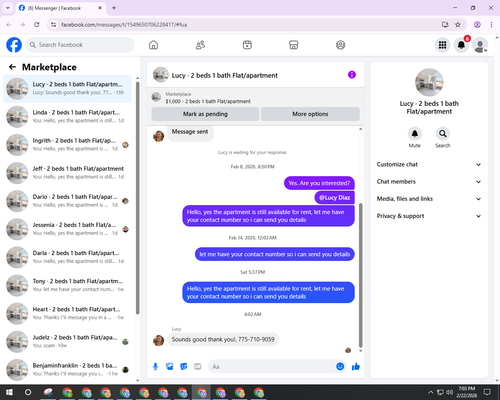The image size is (500, 400).
Task: Open tab search dropdown in Chrome title bar
Action: [8, 8]
